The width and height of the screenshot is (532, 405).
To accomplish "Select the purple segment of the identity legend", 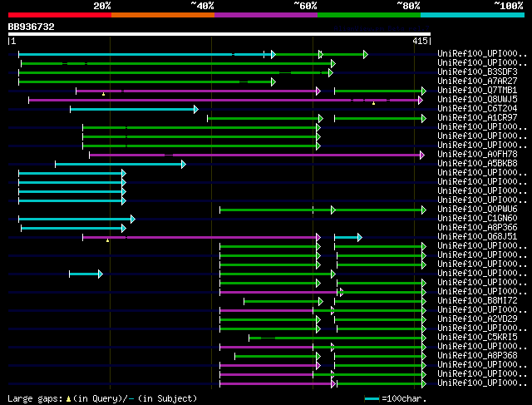I will (x=265, y=15).
